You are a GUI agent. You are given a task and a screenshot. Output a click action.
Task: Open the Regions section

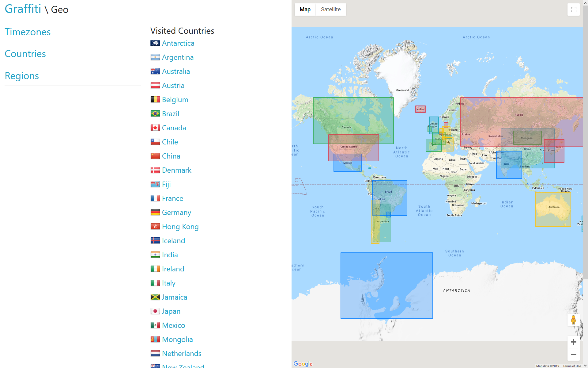click(x=22, y=76)
